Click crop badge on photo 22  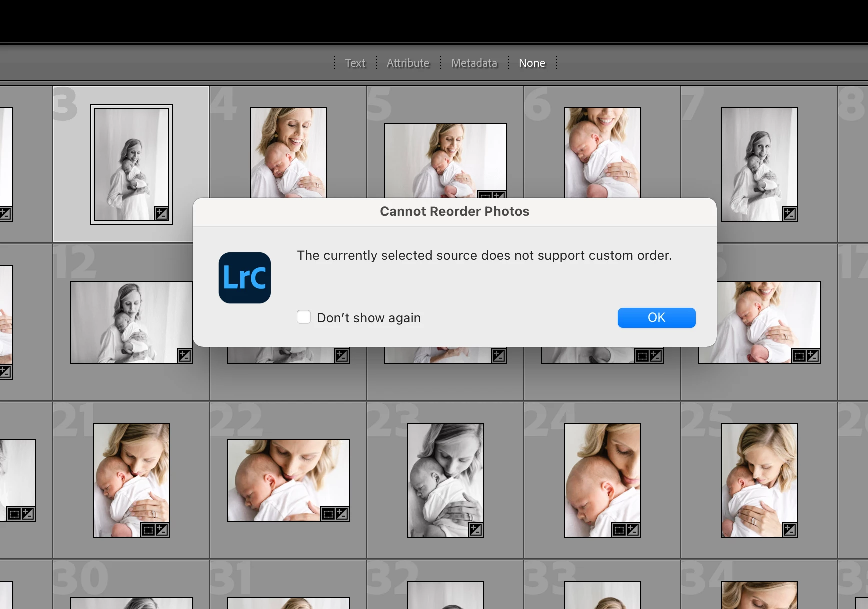point(328,514)
